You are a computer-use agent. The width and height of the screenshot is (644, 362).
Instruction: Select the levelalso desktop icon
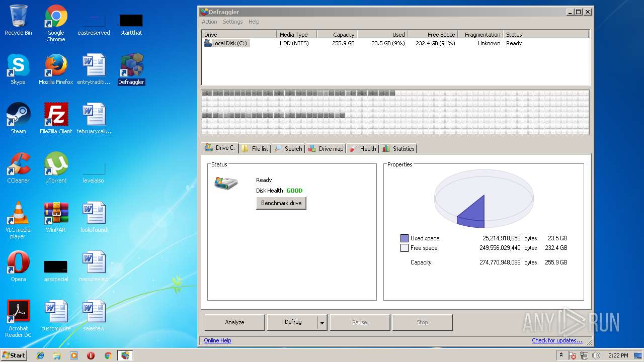[x=94, y=172]
